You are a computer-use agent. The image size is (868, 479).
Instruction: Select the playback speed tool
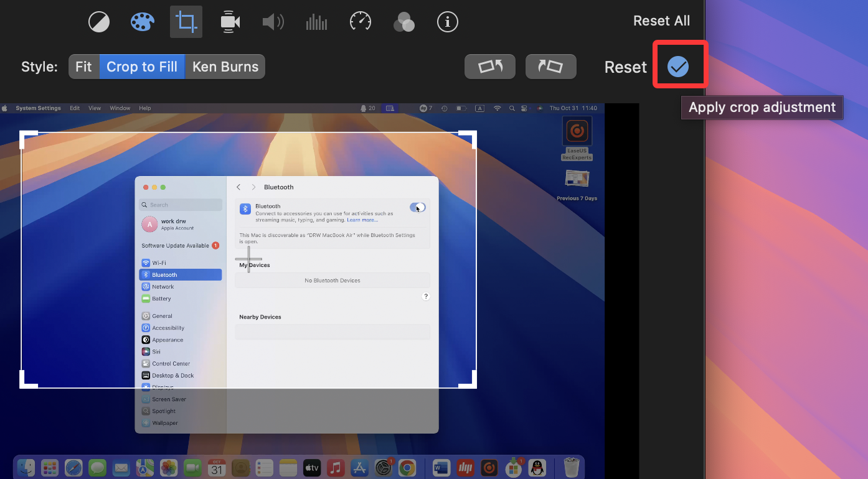pos(360,21)
